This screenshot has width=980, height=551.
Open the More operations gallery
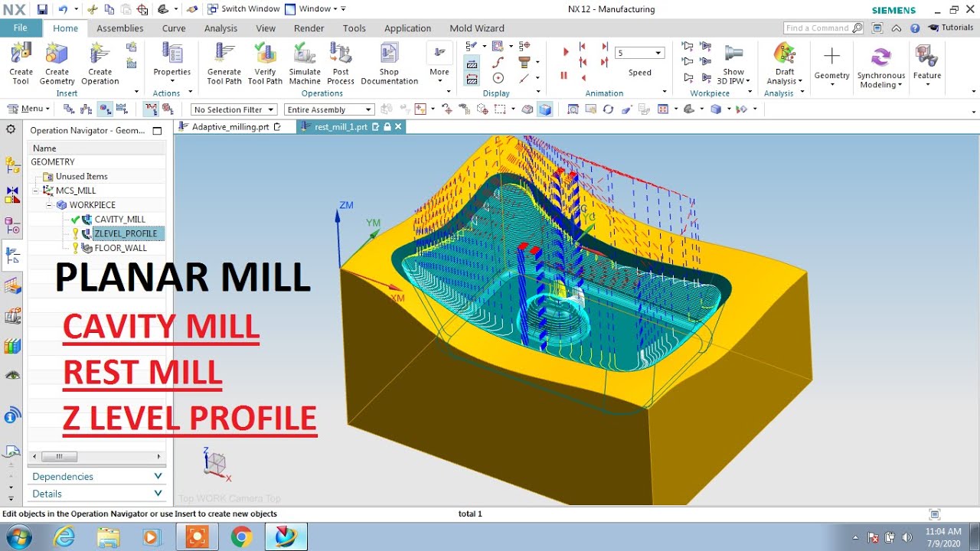click(439, 63)
